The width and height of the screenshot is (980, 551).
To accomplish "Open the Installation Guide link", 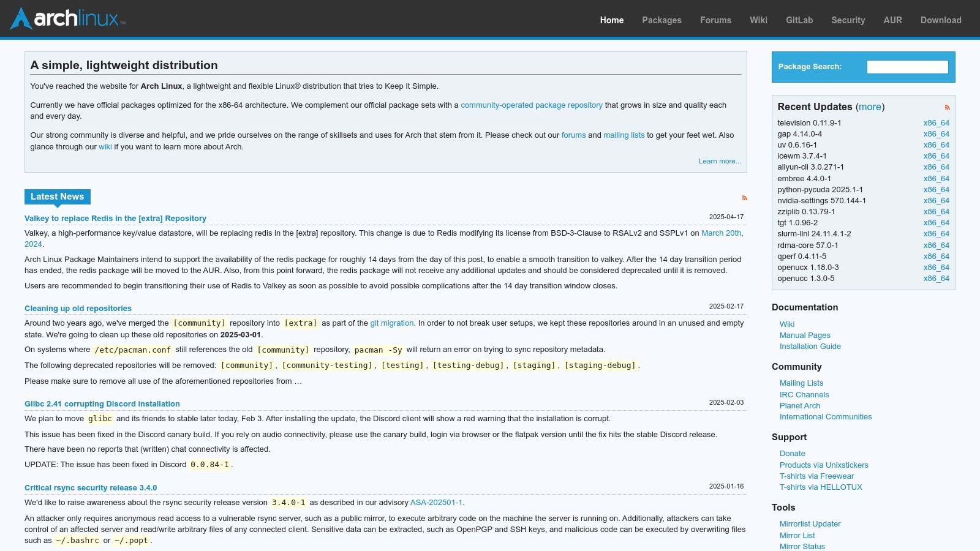I will tap(810, 347).
